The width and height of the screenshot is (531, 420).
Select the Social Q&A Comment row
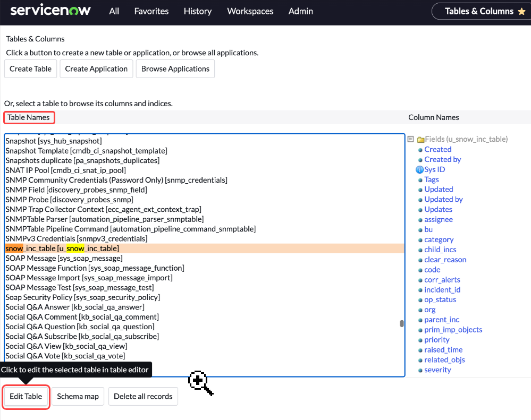pos(205,317)
